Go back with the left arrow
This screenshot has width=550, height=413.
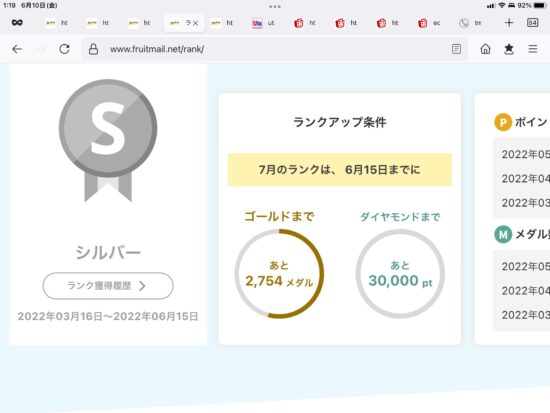point(17,49)
